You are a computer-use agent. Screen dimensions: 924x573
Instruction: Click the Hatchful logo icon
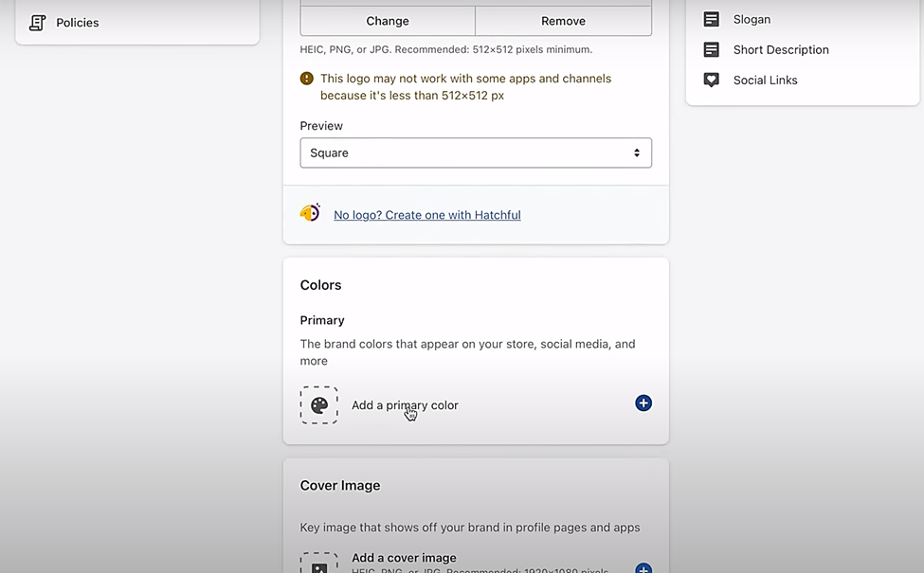(310, 212)
